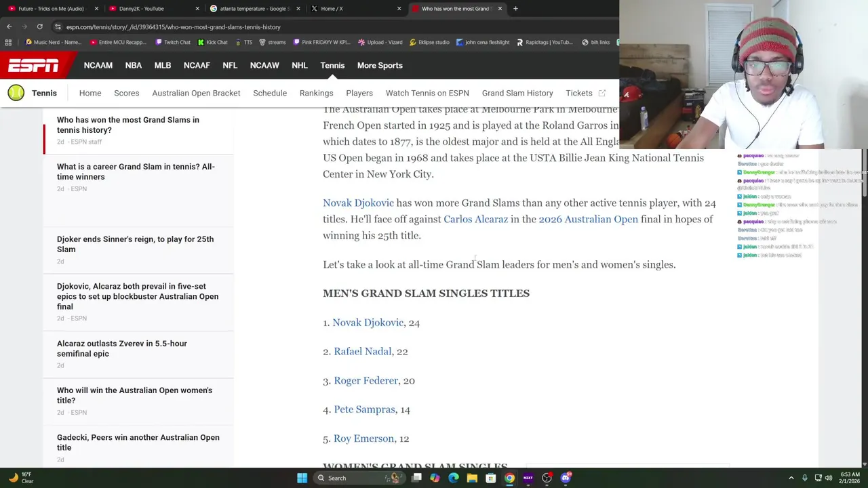
Task: Open the Rapidtags YouTube bookmark
Action: tap(545, 42)
